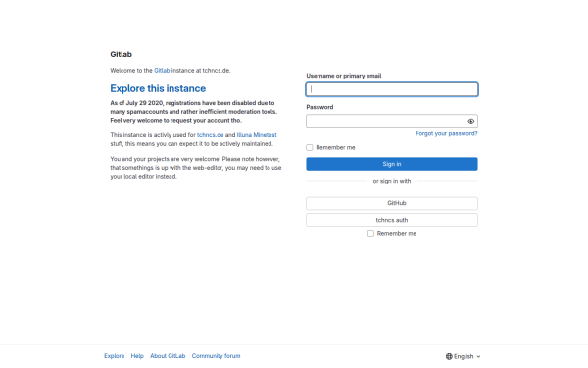Follow the Gitlab link in the welcome text

click(x=162, y=71)
